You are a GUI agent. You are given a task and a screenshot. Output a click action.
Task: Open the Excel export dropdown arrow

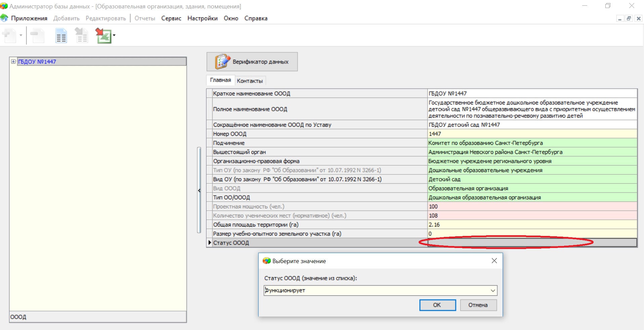pyautogui.click(x=114, y=35)
